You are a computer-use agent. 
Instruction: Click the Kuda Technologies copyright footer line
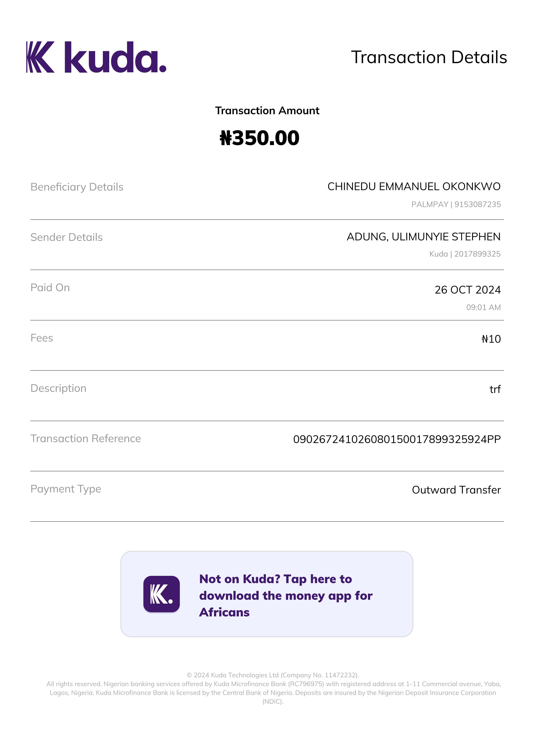point(273,675)
